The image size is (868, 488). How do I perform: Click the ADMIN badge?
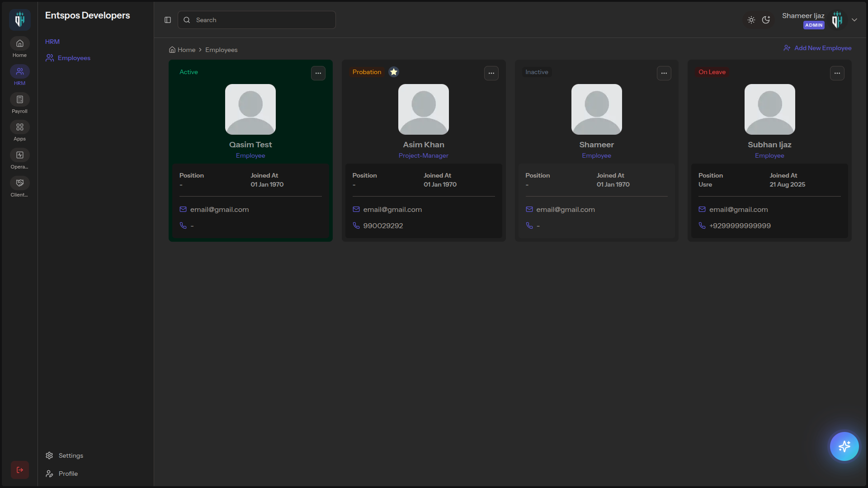click(814, 25)
